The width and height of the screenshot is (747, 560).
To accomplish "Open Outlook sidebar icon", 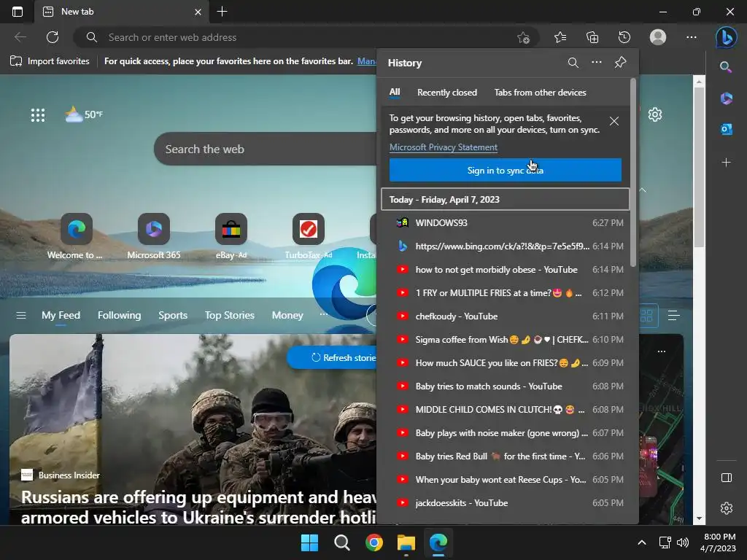I will click(x=726, y=129).
